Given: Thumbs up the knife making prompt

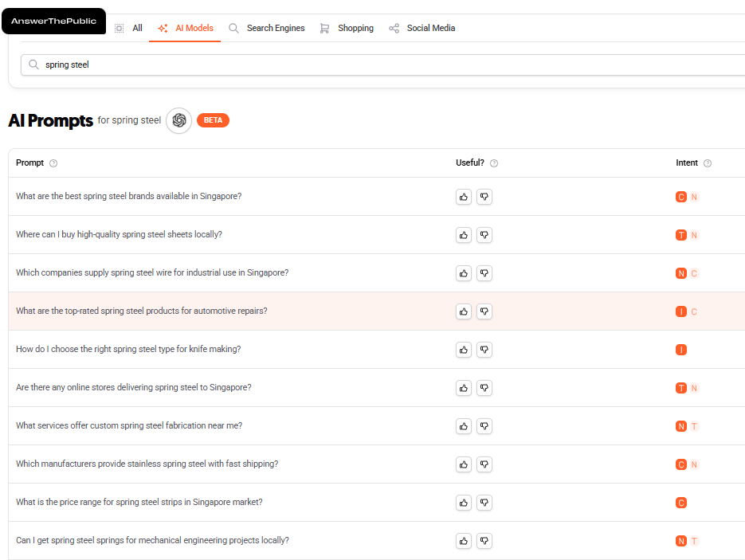Looking at the screenshot, I should (x=464, y=350).
